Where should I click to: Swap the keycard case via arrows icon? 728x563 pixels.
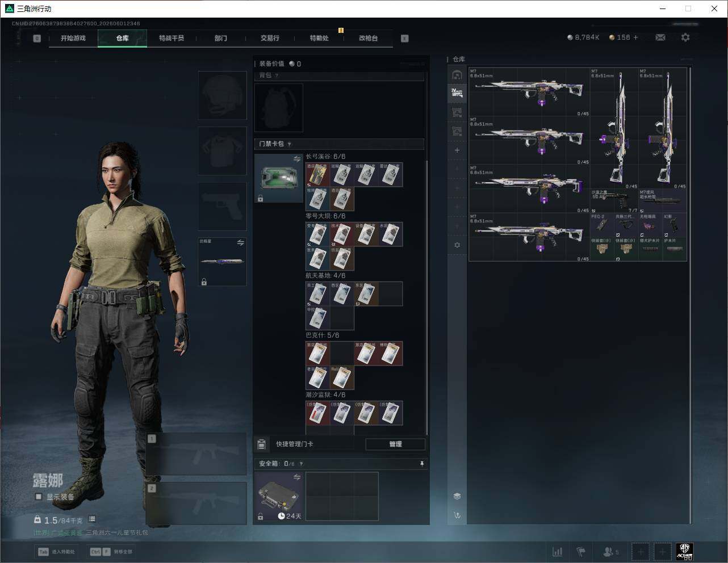tap(297, 159)
